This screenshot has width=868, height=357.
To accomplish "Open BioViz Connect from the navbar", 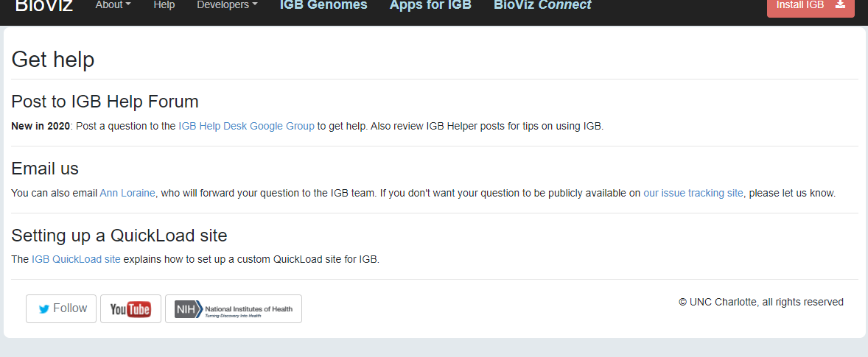I will (542, 5).
